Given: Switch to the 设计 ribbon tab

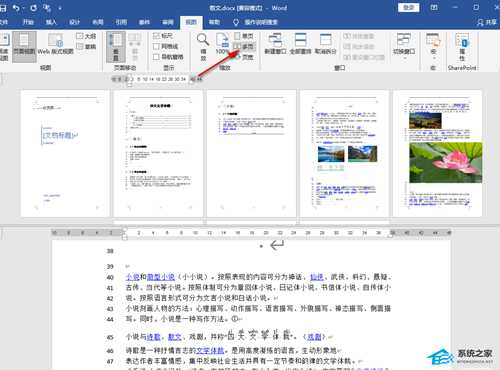Looking at the screenshot, I should [74, 22].
